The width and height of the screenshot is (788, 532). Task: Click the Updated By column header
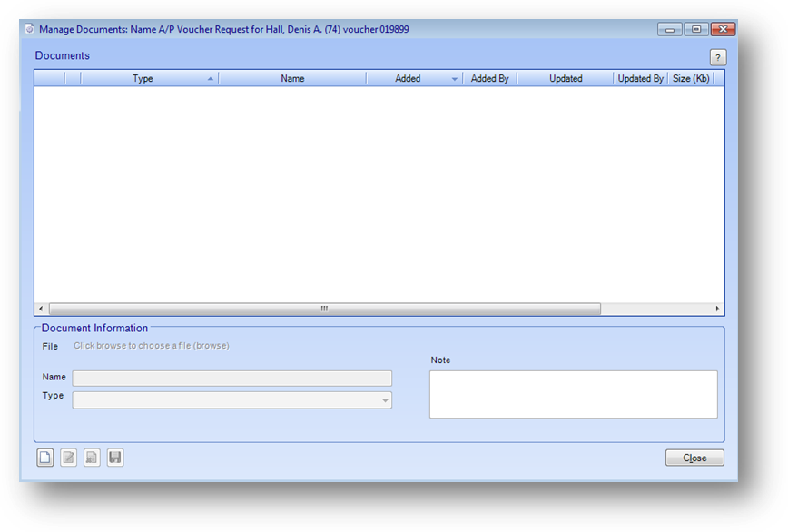[640, 78]
